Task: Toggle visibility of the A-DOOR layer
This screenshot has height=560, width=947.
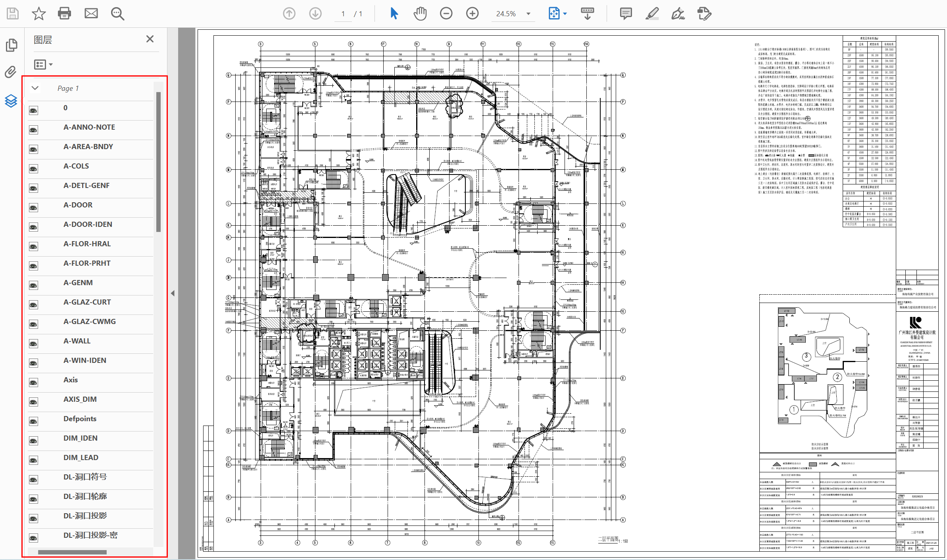Action: point(33,208)
